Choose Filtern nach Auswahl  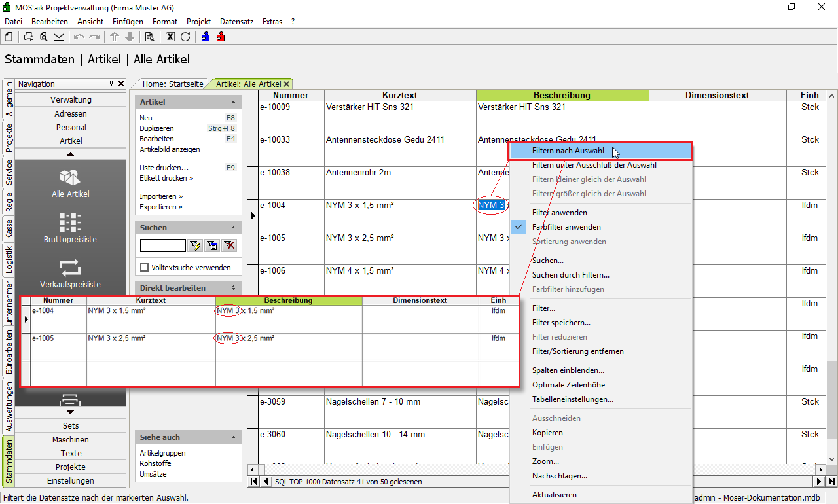tap(568, 151)
